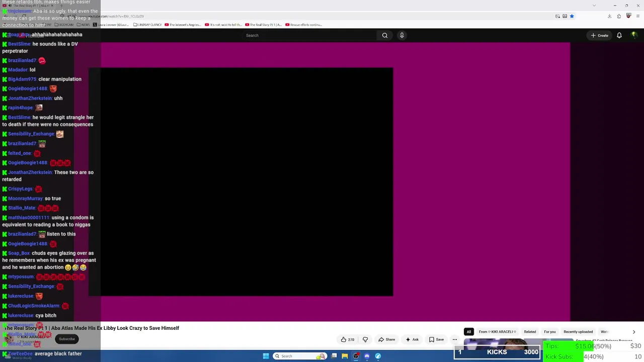
Task: Click chat username ChudLogicSmokeAlarm
Action: [34, 306]
